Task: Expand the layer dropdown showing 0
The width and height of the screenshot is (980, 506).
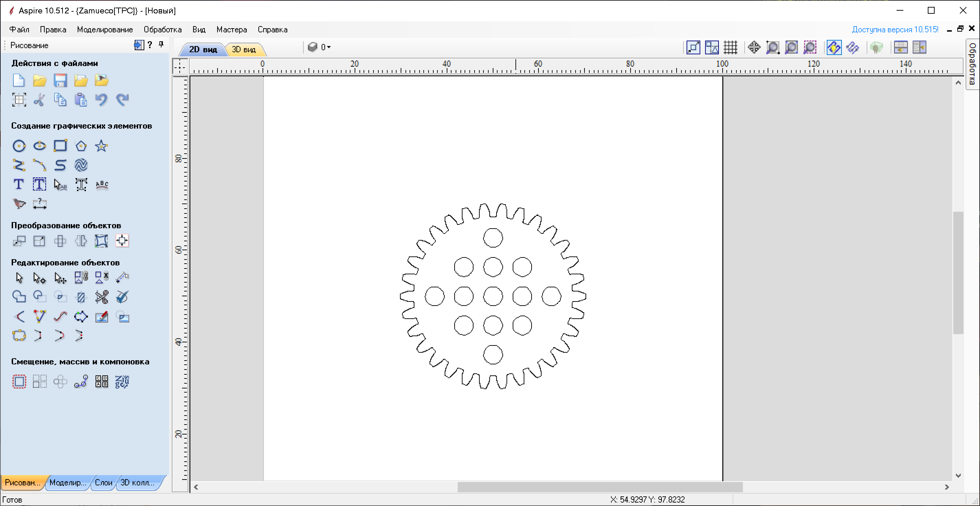Action: point(329,47)
